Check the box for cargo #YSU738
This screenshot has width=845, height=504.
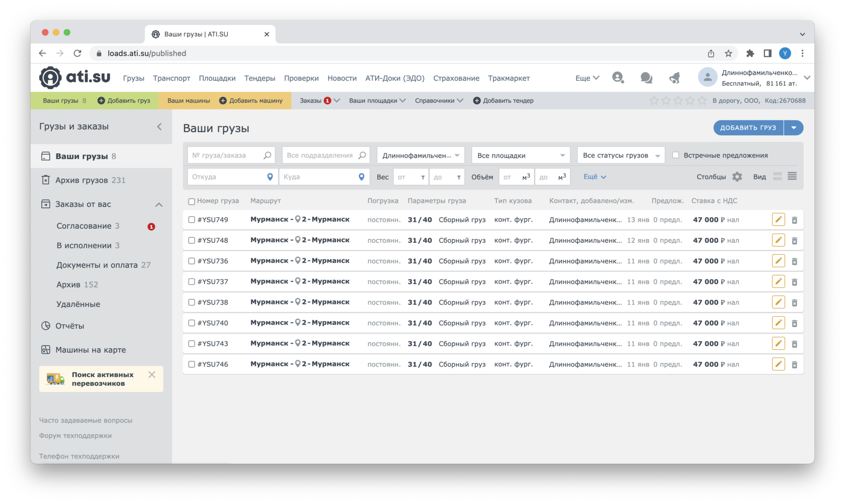click(192, 302)
